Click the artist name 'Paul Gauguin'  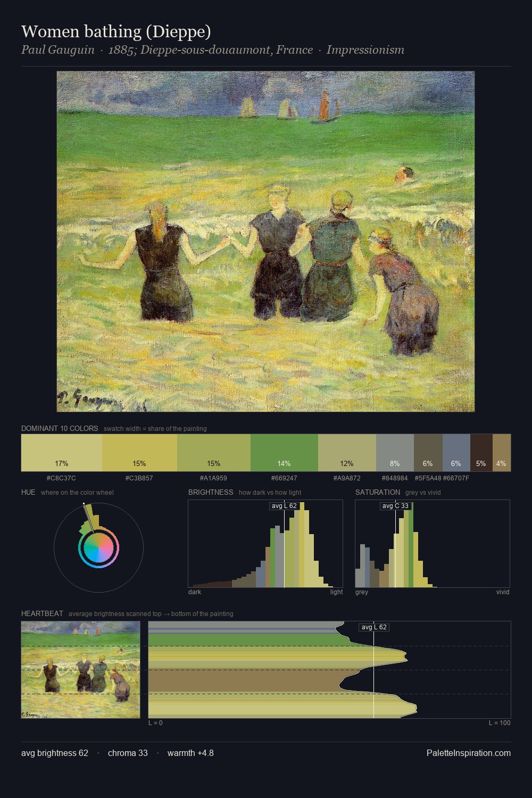(x=57, y=50)
